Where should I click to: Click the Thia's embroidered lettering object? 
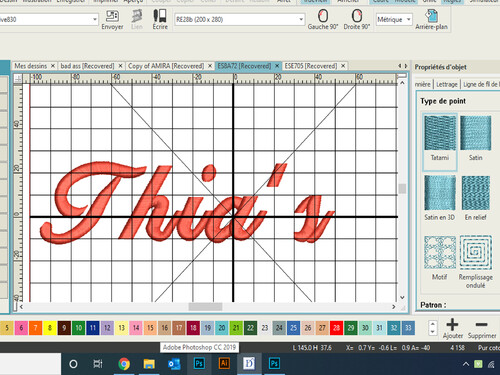[x=187, y=203]
